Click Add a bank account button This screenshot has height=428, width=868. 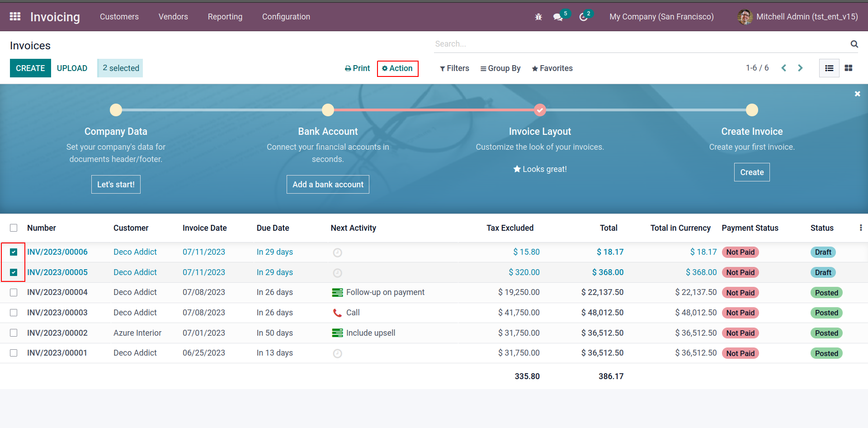point(328,185)
